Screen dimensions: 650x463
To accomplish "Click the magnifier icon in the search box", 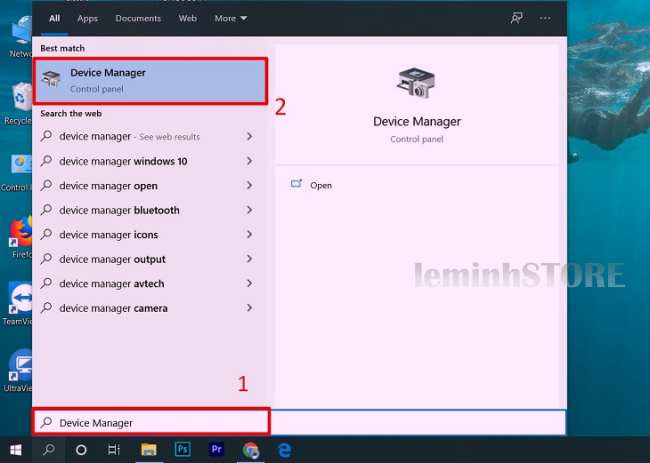I will pyautogui.click(x=47, y=422).
